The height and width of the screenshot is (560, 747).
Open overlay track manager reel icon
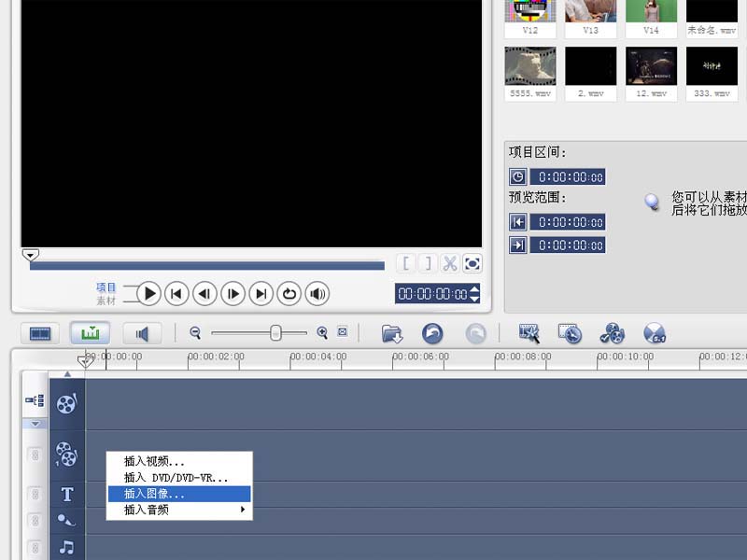(613, 333)
